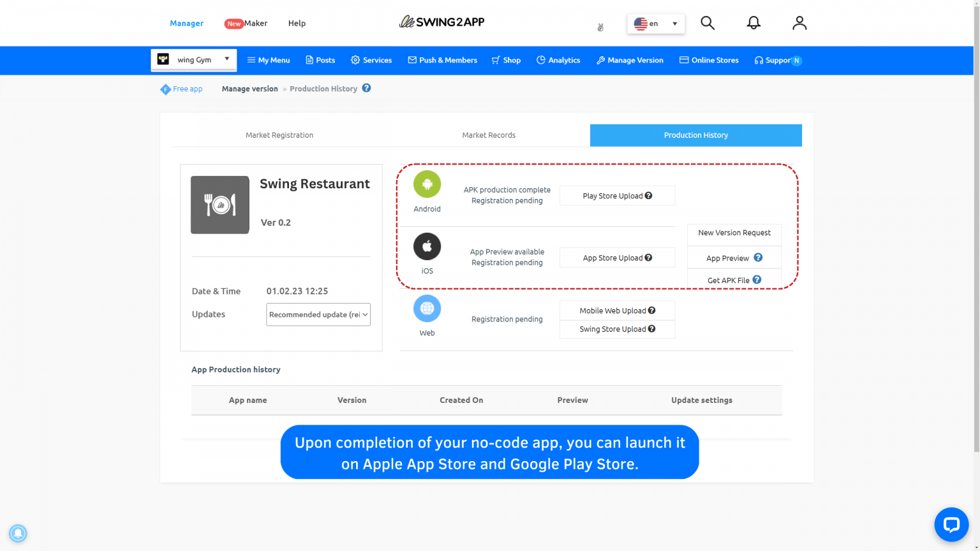Screen dimensions: 980x551
Task: Open the Swing2App logo
Action: coord(442,22)
